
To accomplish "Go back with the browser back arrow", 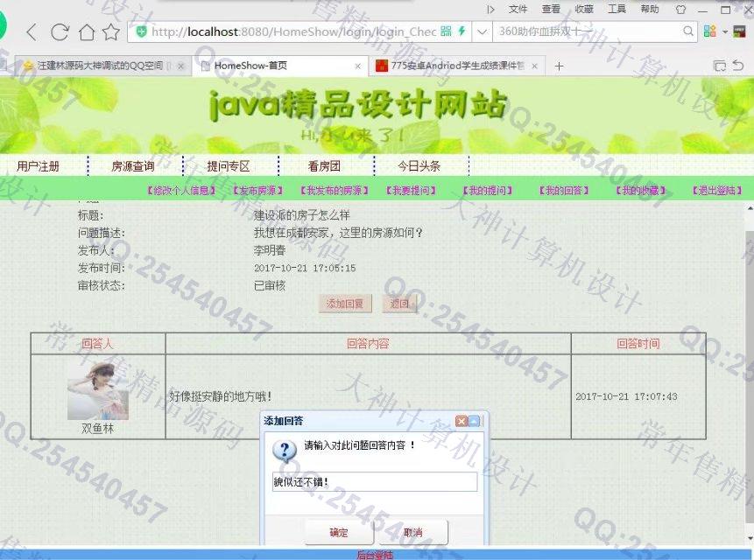I will 32,32.
